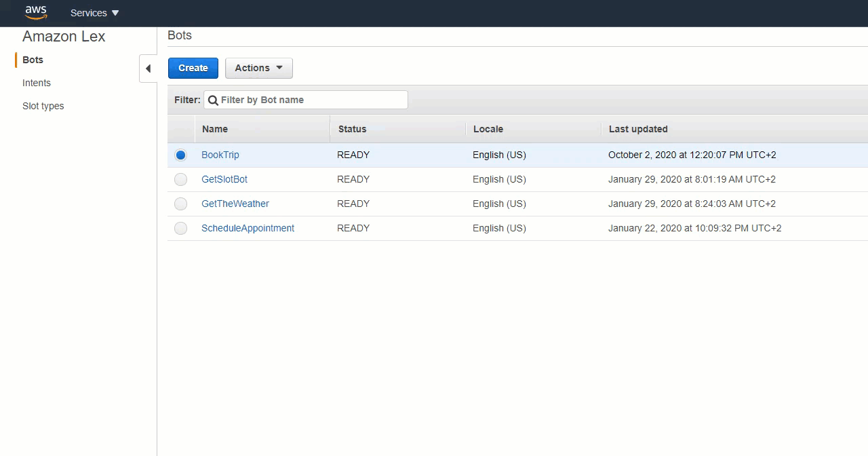Click BookTrip's October 2, 2020 timestamp

[x=692, y=155]
